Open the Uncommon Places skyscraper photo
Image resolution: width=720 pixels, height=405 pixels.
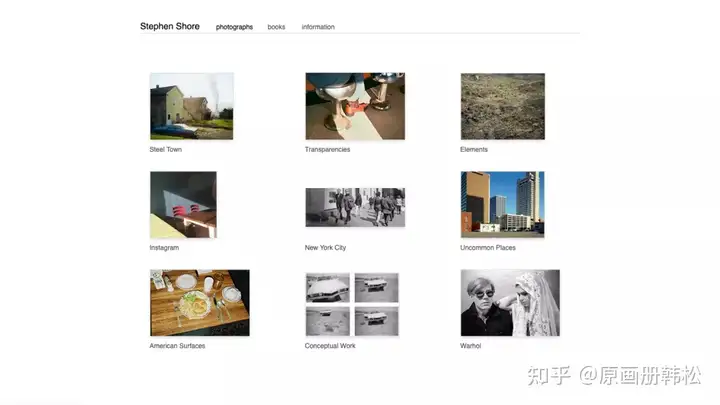(x=502, y=204)
